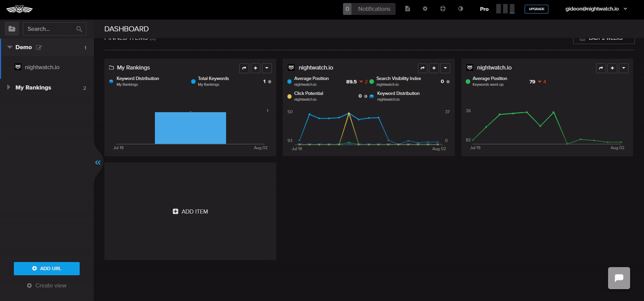Open the date range picker button
The width and height of the screenshot is (644, 301).
click(604, 39)
